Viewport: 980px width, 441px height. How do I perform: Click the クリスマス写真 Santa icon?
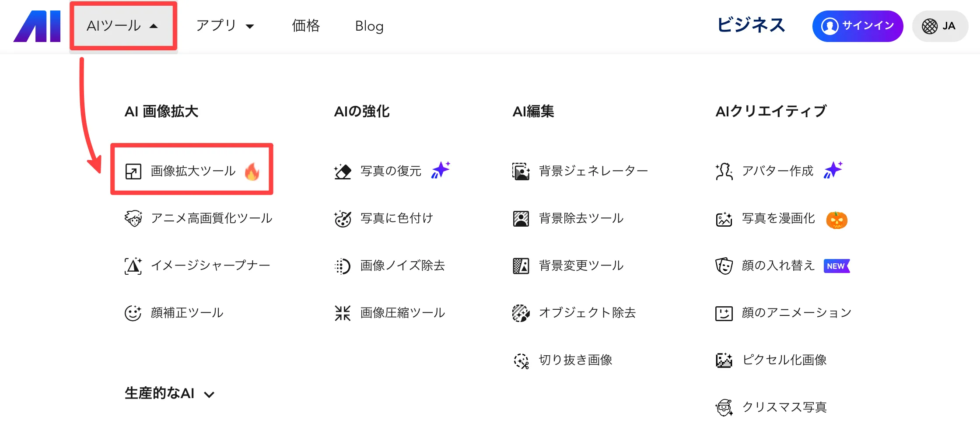pyautogui.click(x=724, y=407)
